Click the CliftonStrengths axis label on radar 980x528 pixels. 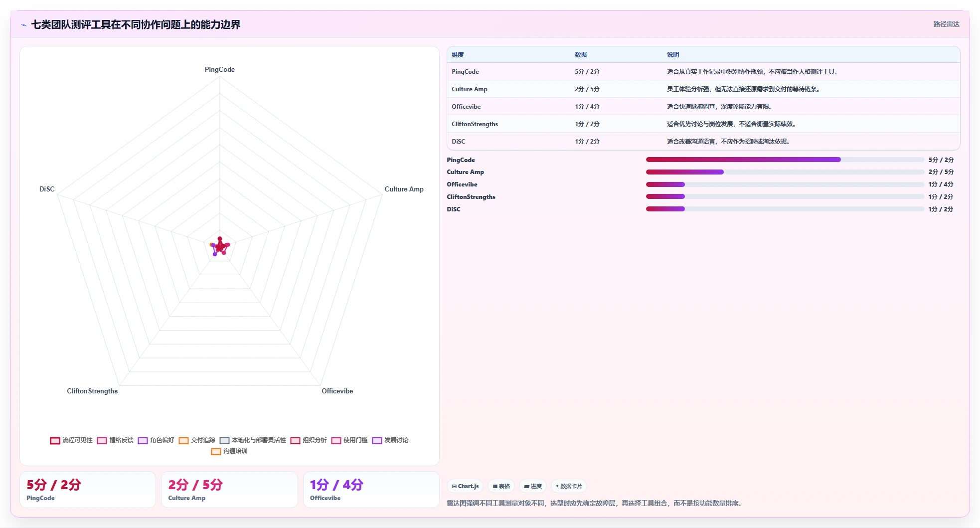(92, 391)
